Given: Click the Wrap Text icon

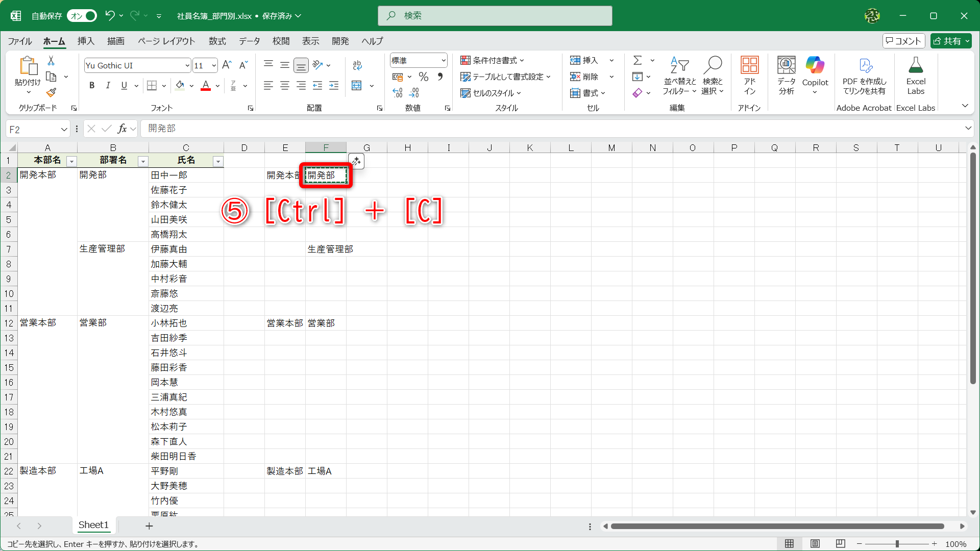Looking at the screenshot, I should 357,65.
